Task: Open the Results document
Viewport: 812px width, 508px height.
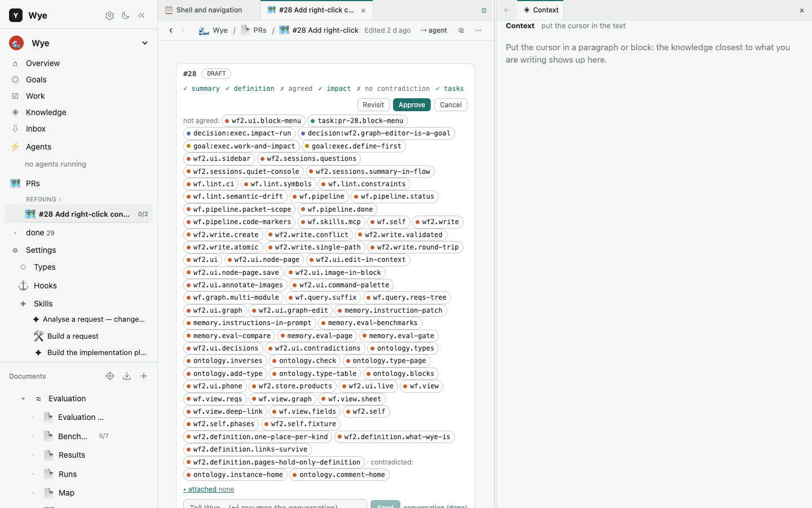Action: (x=72, y=455)
